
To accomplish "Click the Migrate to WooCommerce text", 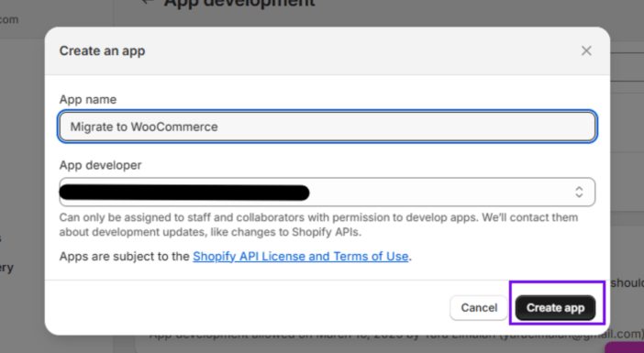I will [144, 127].
